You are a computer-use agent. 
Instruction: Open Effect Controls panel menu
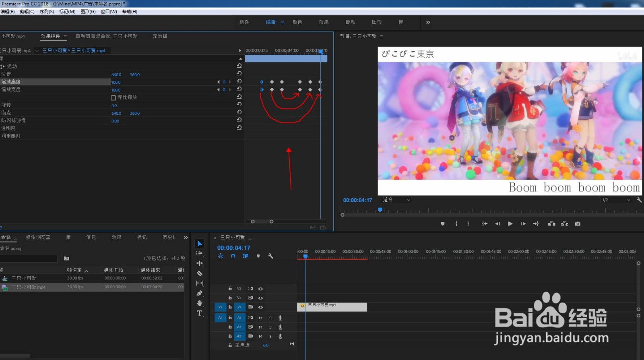pyautogui.click(x=65, y=37)
